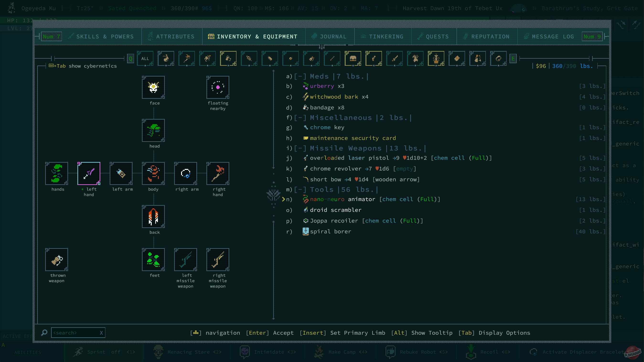Collapse the Missile Weapons category
644x362 pixels.
point(301,148)
